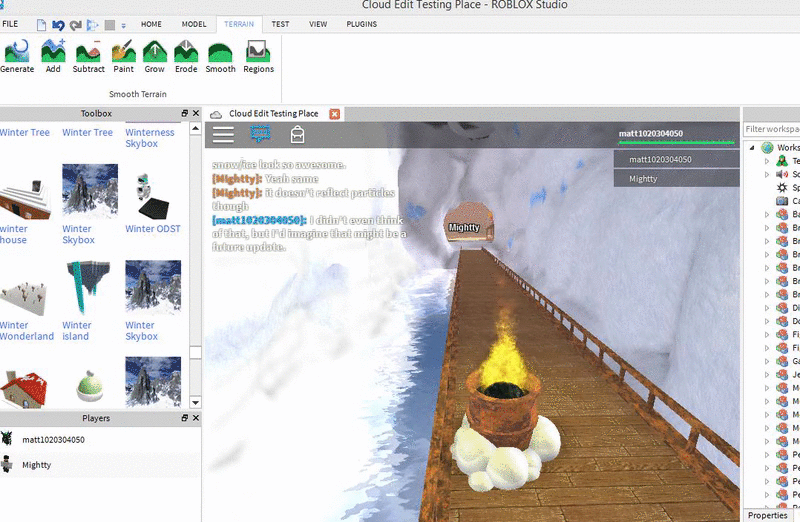Expand the Explorer row starting with "Je"
Image resolution: width=800 pixels, height=522 pixels.
pyautogui.click(x=766, y=375)
